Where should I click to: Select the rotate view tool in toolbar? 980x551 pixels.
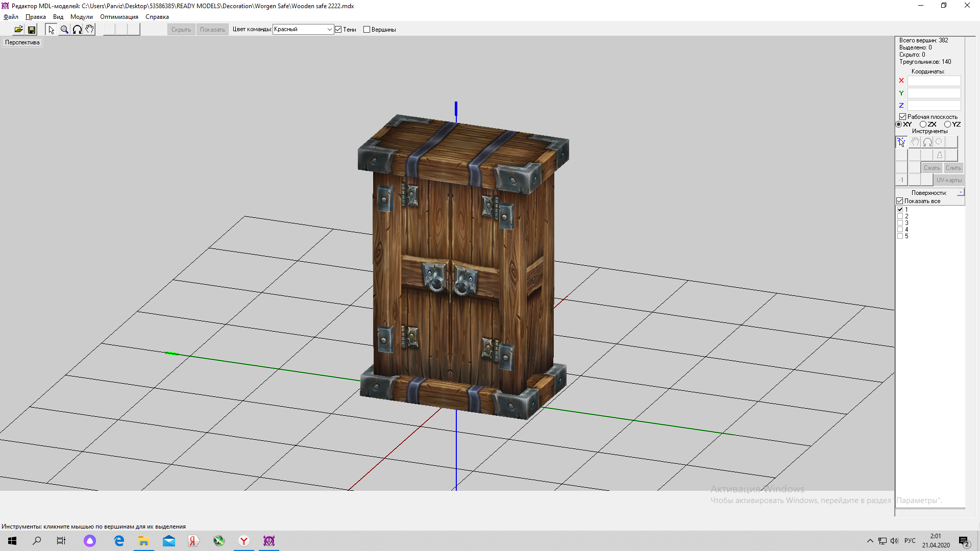tap(77, 30)
